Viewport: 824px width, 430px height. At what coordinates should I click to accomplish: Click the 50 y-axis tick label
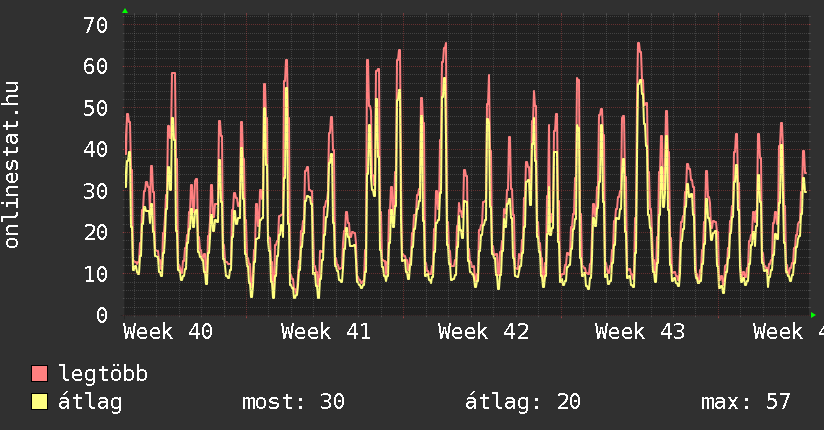tap(94, 108)
